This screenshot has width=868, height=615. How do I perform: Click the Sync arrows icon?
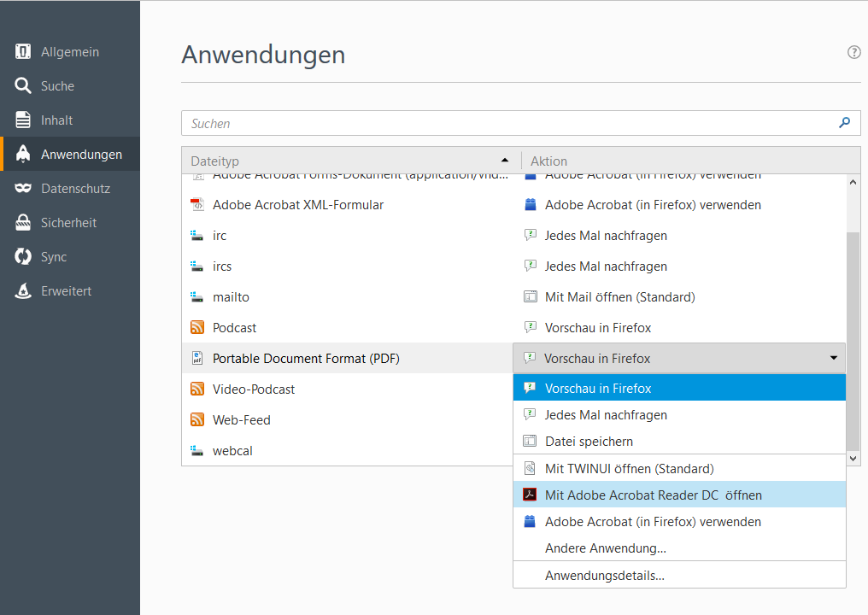23,256
